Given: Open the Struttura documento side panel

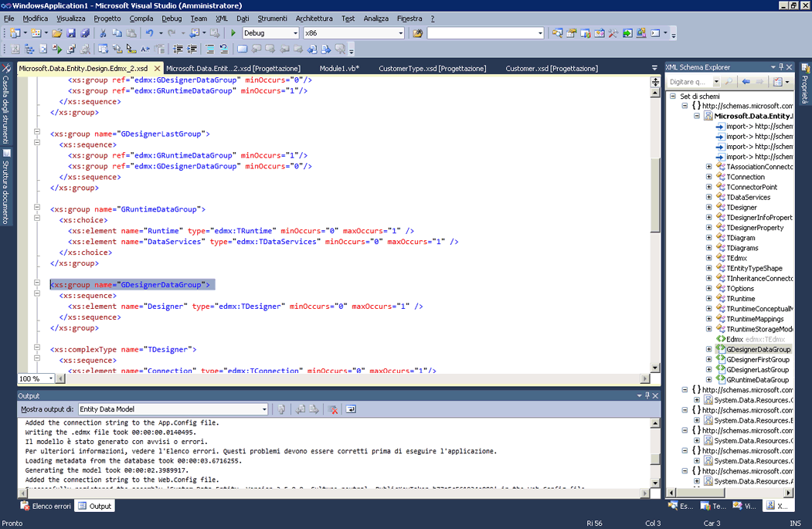Looking at the screenshot, I should click(x=5, y=187).
